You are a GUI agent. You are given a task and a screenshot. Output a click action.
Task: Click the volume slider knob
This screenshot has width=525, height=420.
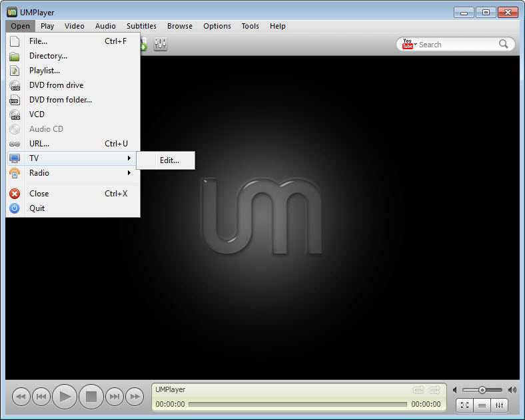pyautogui.click(x=482, y=390)
